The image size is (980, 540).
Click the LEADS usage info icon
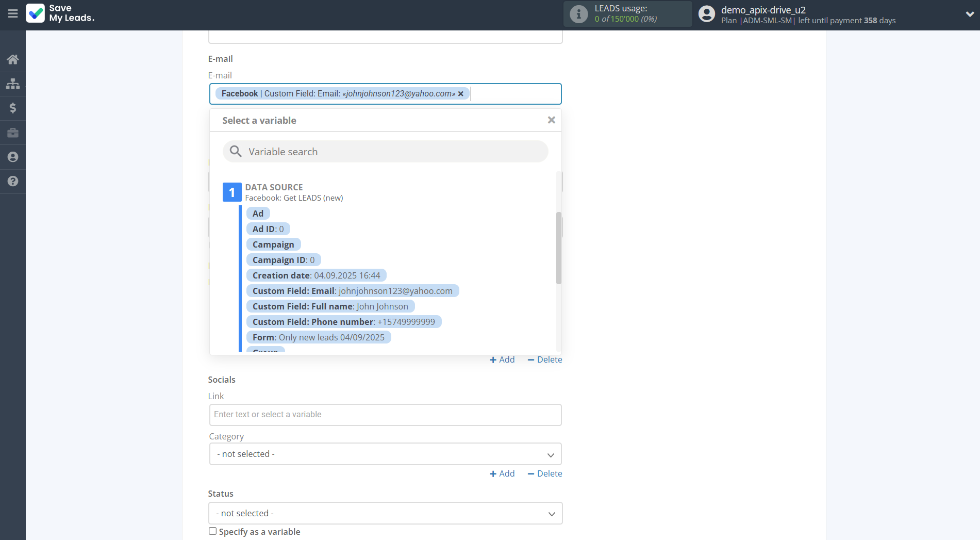578,14
